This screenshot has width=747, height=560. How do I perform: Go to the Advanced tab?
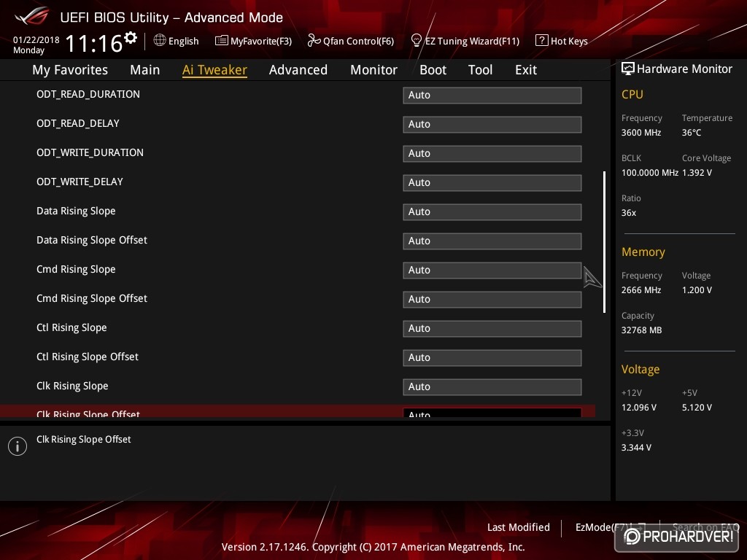click(298, 70)
